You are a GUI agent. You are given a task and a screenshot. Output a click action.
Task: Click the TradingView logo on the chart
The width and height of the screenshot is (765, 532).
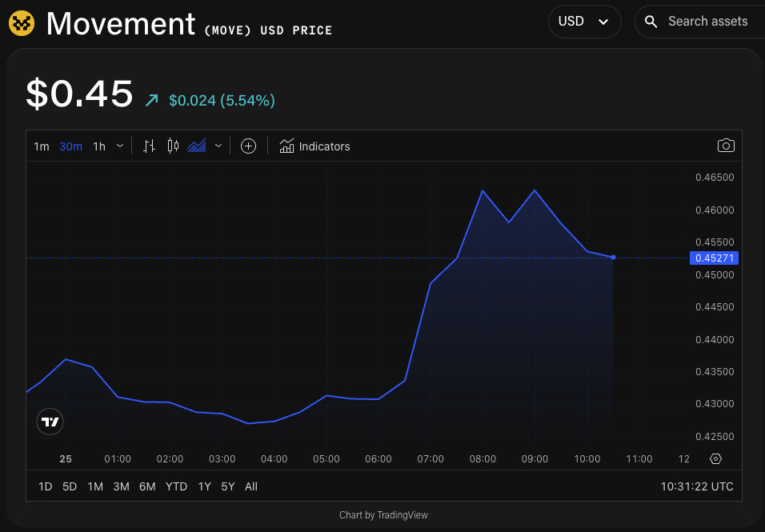[x=50, y=422]
